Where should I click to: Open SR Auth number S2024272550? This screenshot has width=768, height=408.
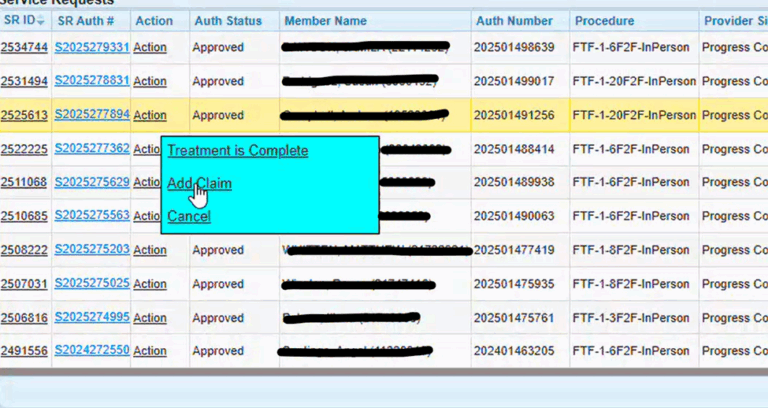pos(91,351)
